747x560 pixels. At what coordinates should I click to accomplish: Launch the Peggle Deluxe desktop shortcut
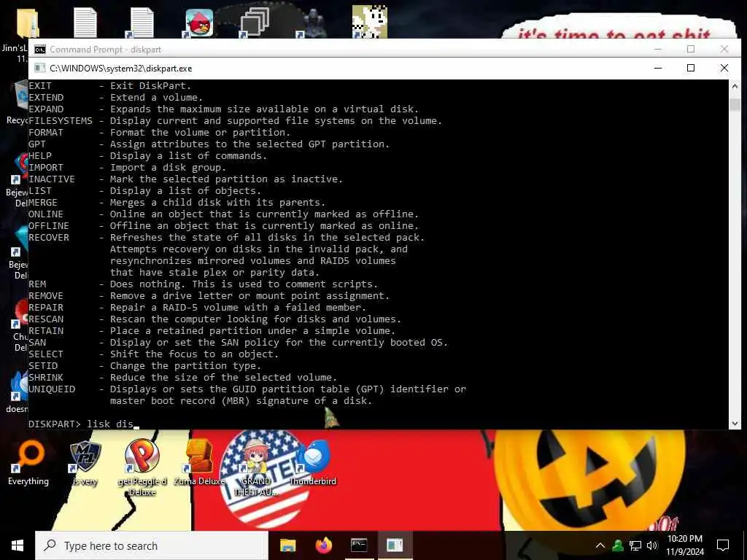coord(142,467)
